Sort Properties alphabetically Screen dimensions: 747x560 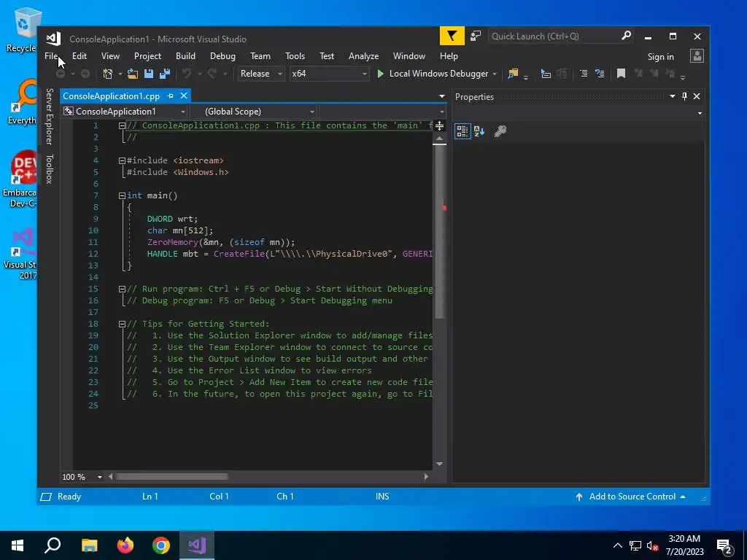click(x=479, y=131)
